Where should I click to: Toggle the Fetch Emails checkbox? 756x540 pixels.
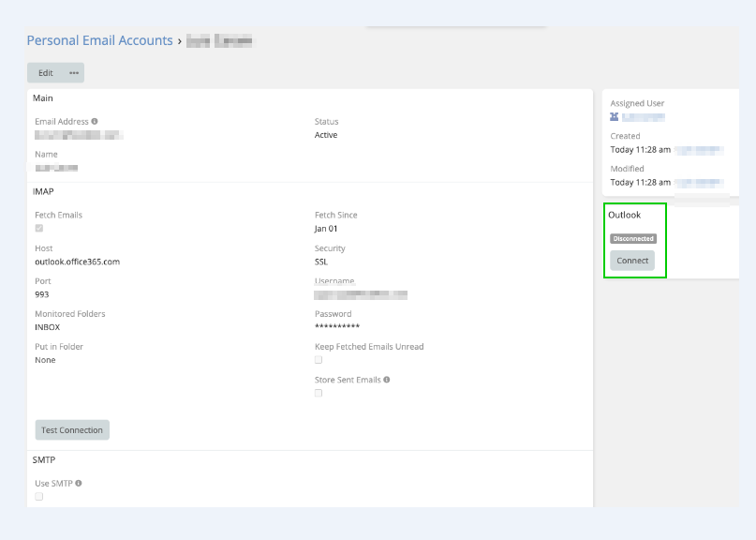click(x=39, y=228)
